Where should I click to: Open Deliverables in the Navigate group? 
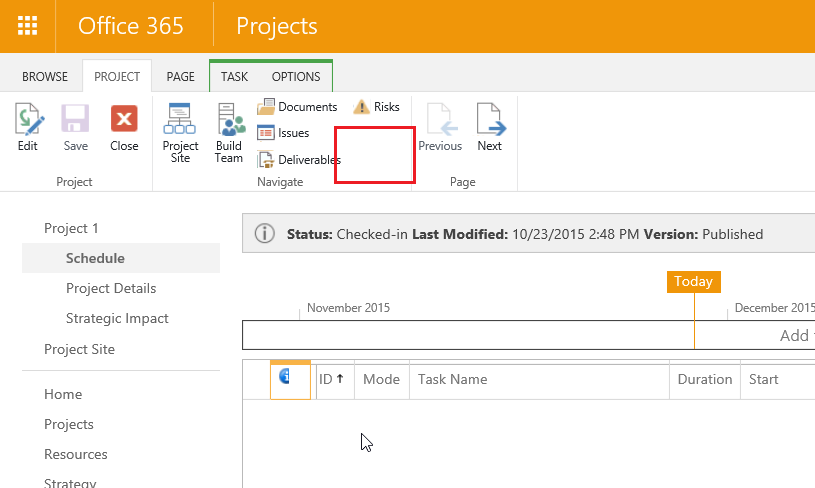(x=299, y=160)
